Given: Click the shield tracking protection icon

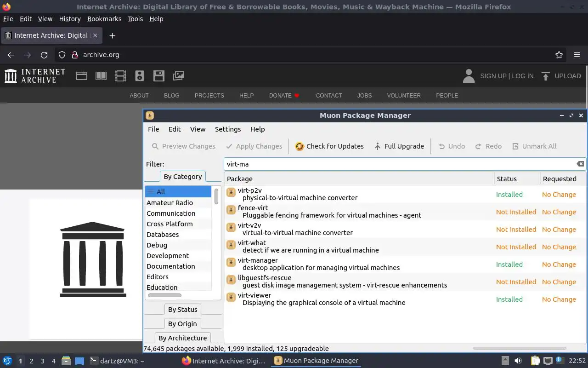Looking at the screenshot, I should [x=62, y=55].
